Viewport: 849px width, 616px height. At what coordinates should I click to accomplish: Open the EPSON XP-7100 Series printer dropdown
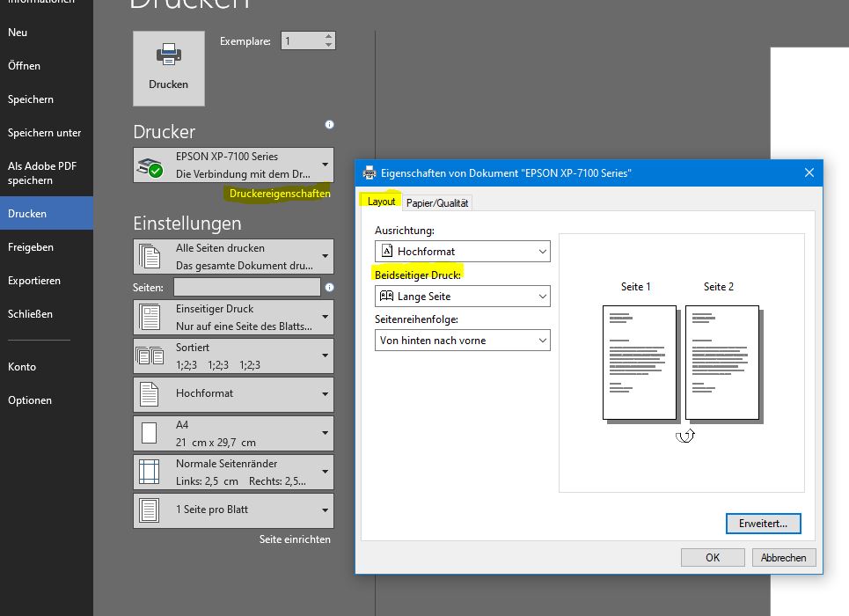233,165
